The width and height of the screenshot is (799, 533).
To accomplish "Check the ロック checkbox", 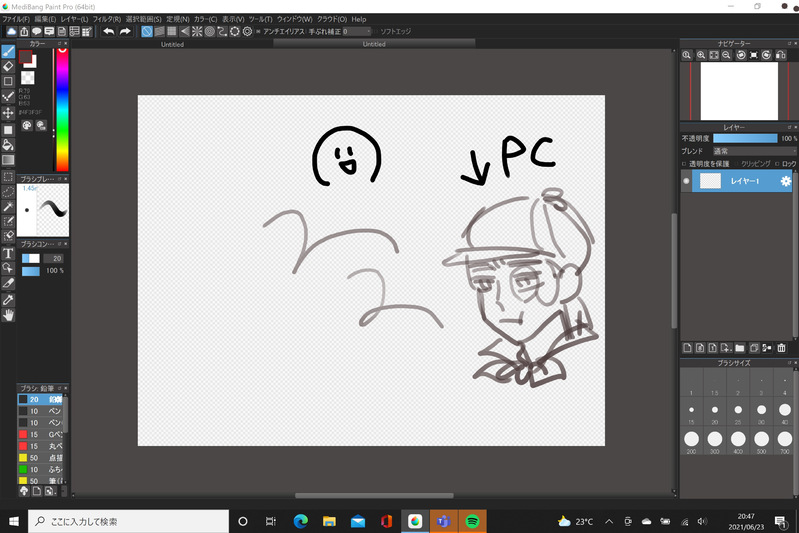I will 777,164.
